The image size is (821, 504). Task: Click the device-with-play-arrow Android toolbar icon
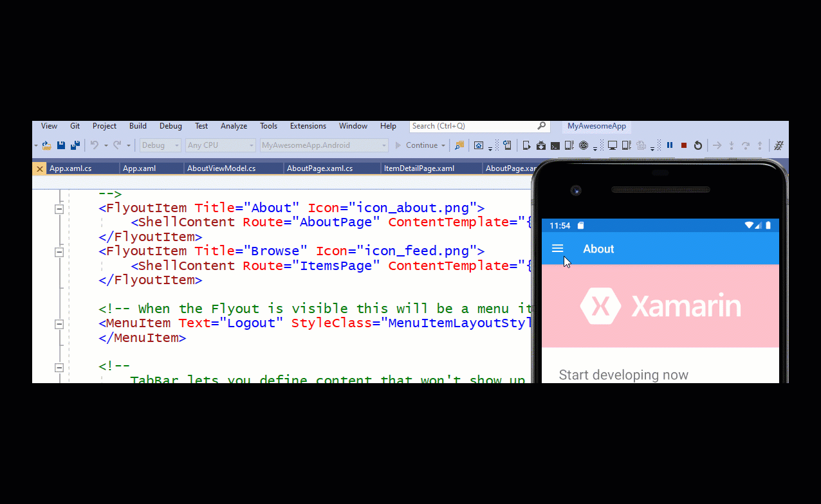pos(526,145)
